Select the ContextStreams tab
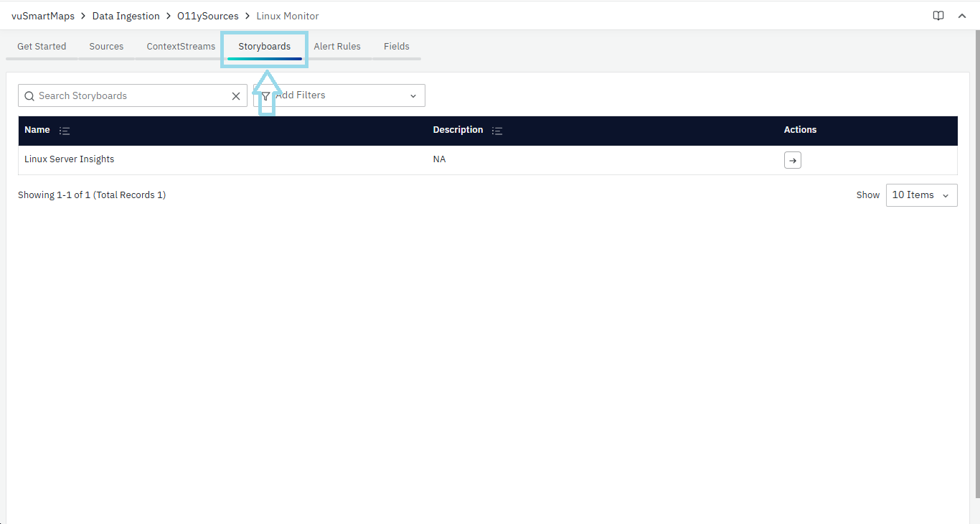The image size is (980, 524). (181, 47)
